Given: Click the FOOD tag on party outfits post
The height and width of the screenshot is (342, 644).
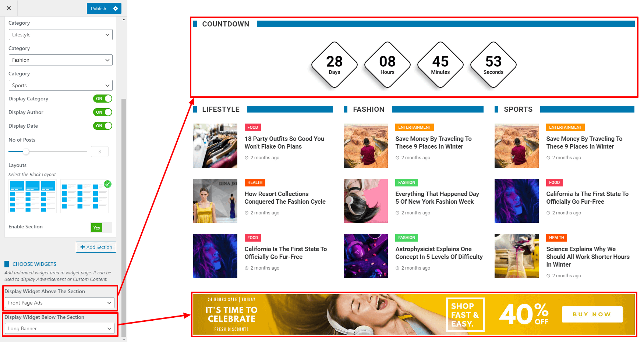Looking at the screenshot, I should click(x=253, y=127).
